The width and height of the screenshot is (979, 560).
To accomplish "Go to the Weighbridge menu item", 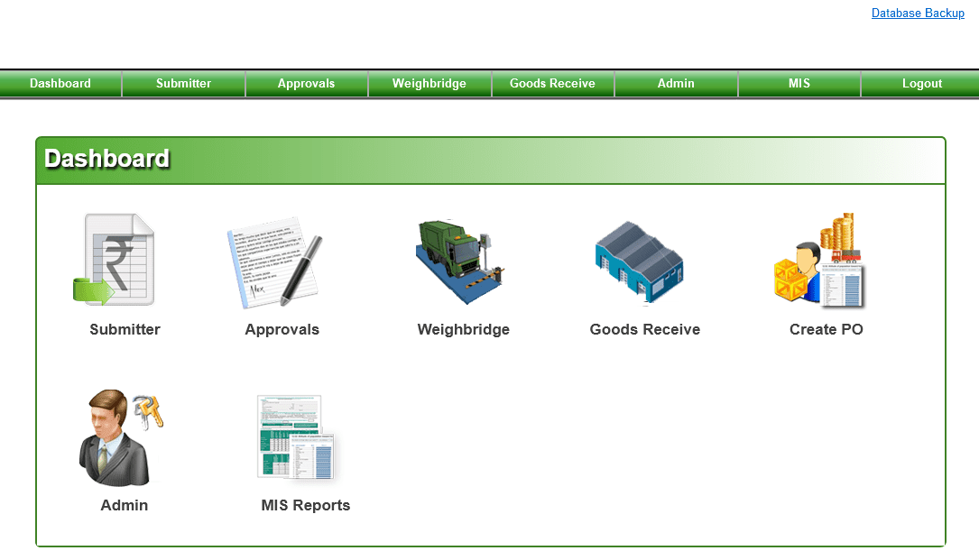I will (x=429, y=83).
